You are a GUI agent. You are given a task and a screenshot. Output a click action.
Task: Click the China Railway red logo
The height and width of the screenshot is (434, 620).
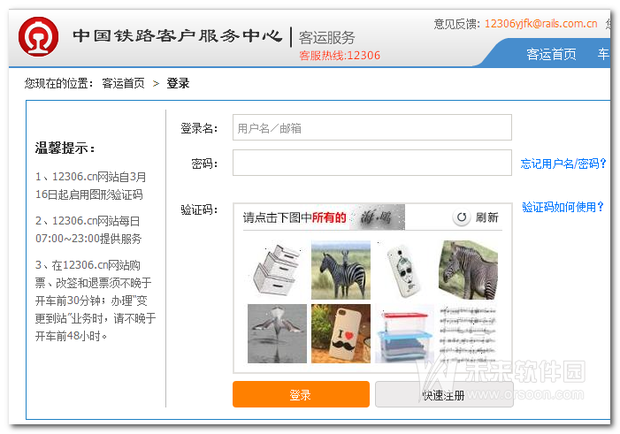(x=38, y=37)
